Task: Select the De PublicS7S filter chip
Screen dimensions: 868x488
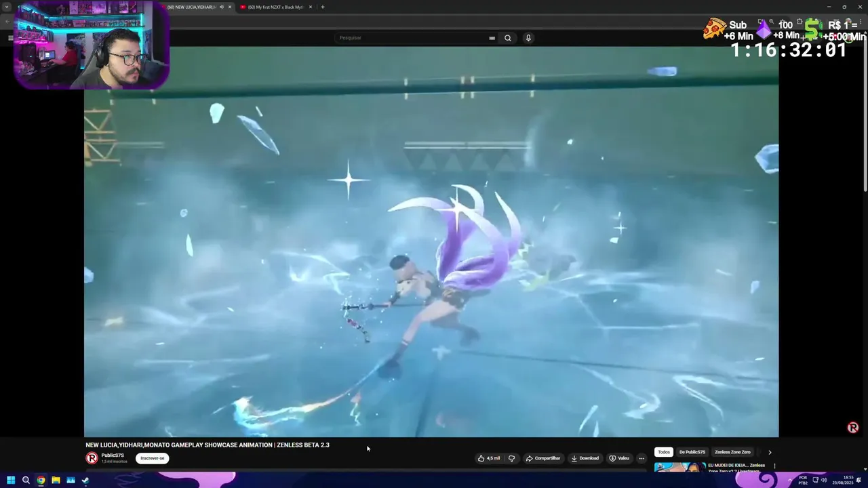Action: click(x=692, y=452)
